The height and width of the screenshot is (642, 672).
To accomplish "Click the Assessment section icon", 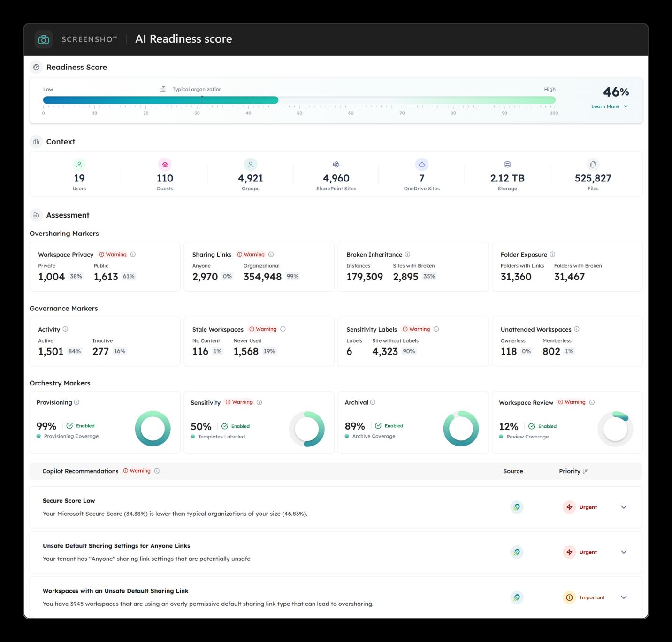I will point(36,215).
